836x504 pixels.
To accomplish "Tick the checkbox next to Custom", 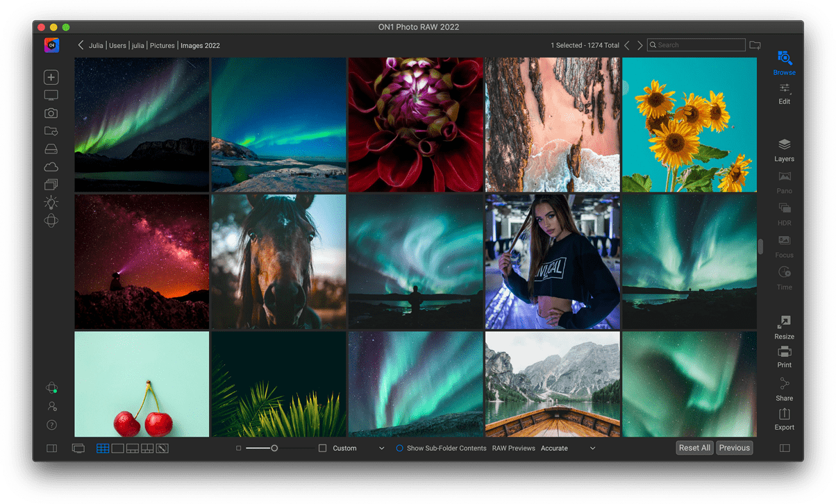I will (x=322, y=448).
